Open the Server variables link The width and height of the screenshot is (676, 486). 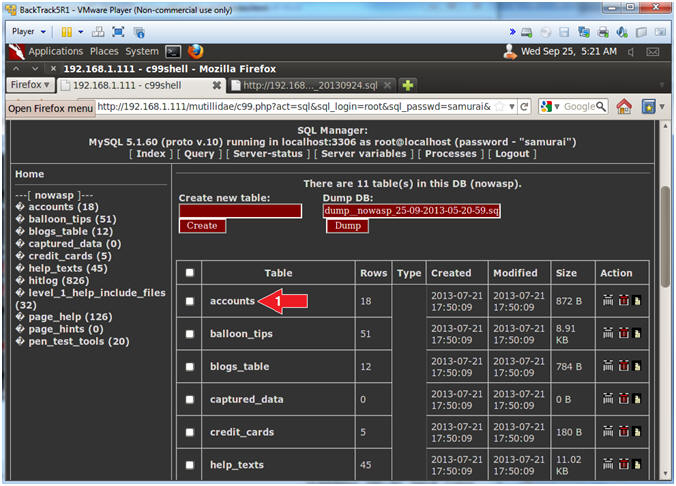363,154
